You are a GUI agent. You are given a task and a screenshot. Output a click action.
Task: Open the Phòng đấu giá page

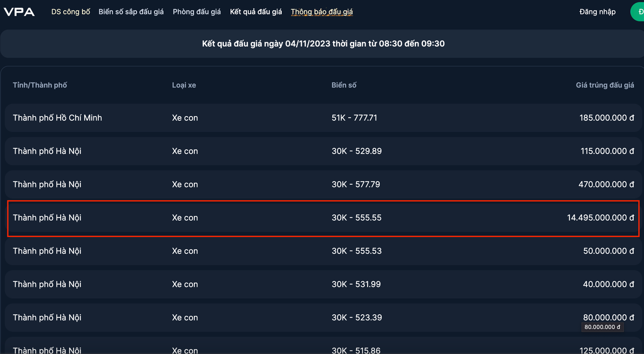click(196, 12)
